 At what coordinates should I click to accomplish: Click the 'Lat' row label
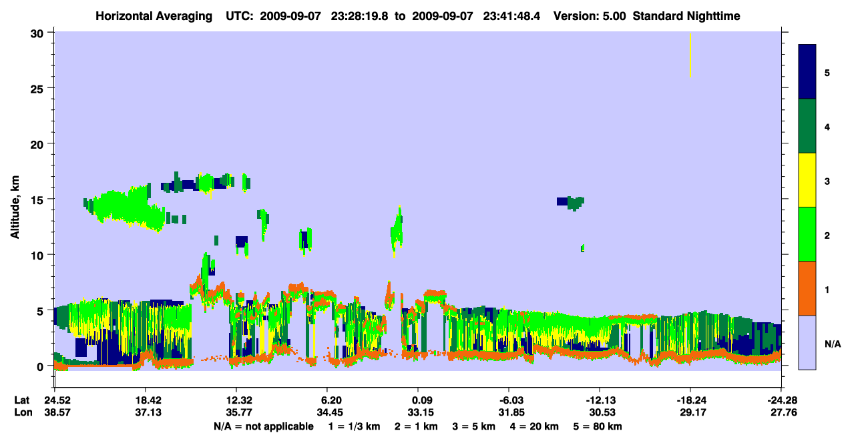pos(22,400)
